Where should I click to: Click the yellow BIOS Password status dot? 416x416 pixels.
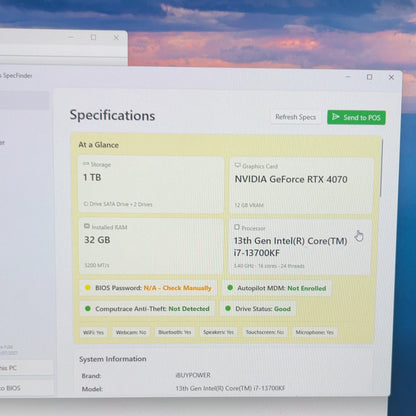(x=88, y=287)
